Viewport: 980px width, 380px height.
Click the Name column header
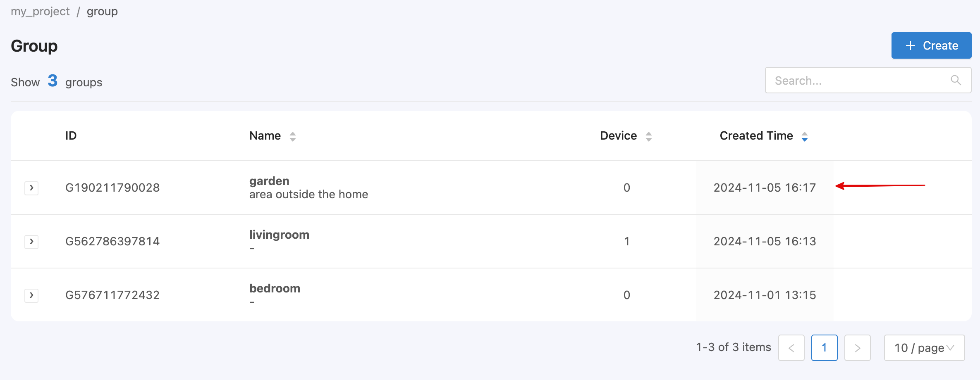pos(265,135)
